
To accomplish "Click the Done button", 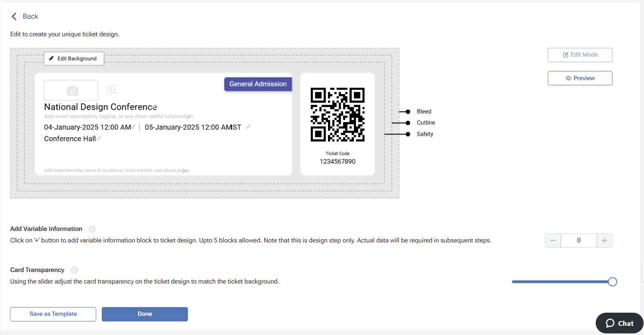I will [x=145, y=314].
